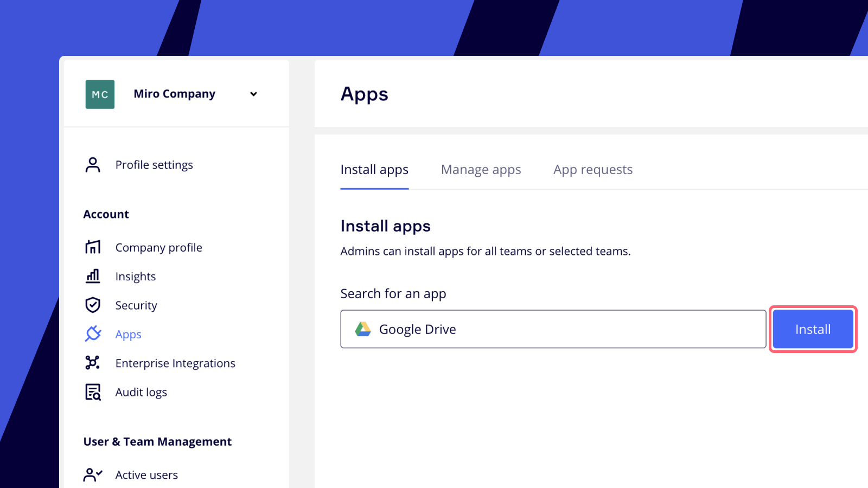
Task: Go to the Insights text link
Action: click(x=136, y=277)
